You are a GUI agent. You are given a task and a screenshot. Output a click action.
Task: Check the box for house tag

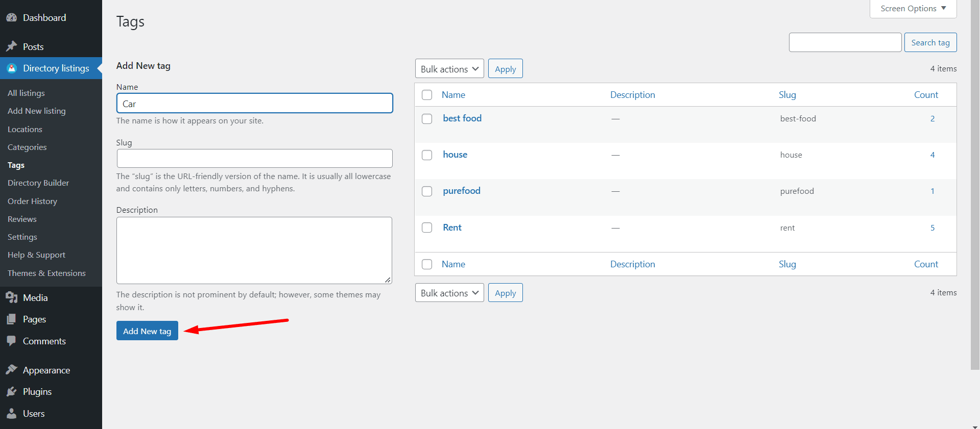[427, 155]
